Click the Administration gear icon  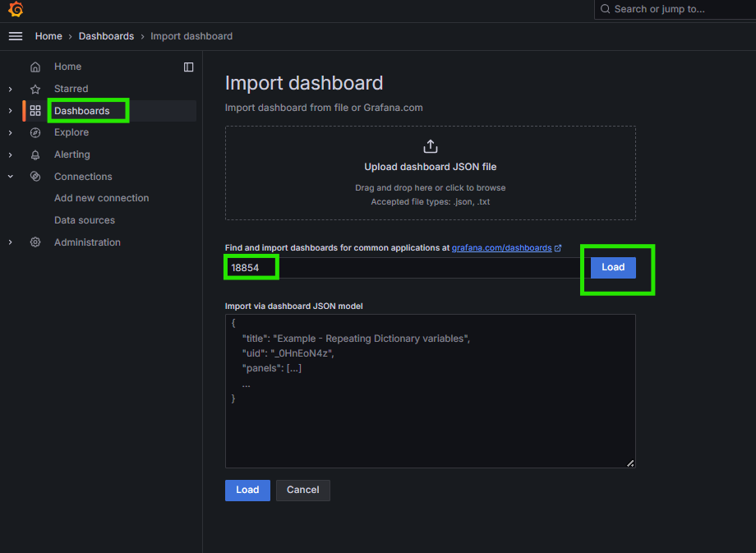35,242
